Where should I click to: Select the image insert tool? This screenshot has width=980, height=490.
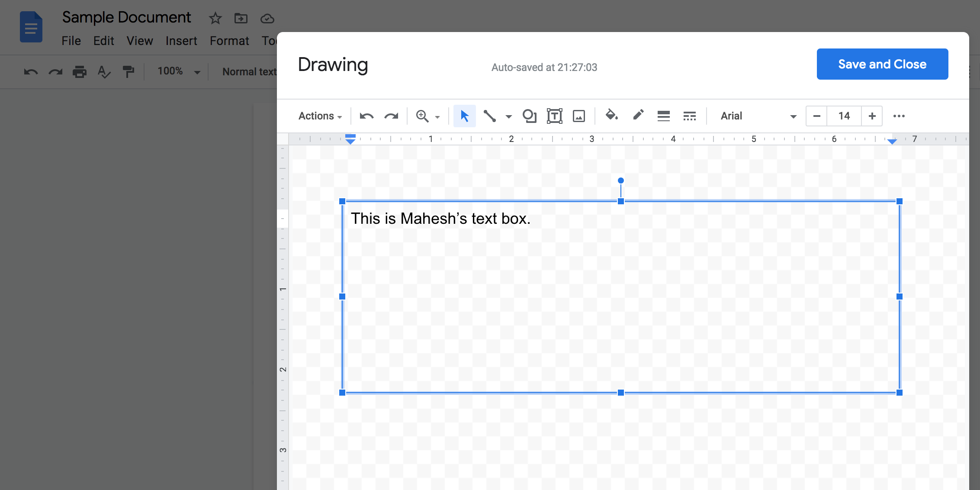pos(578,116)
